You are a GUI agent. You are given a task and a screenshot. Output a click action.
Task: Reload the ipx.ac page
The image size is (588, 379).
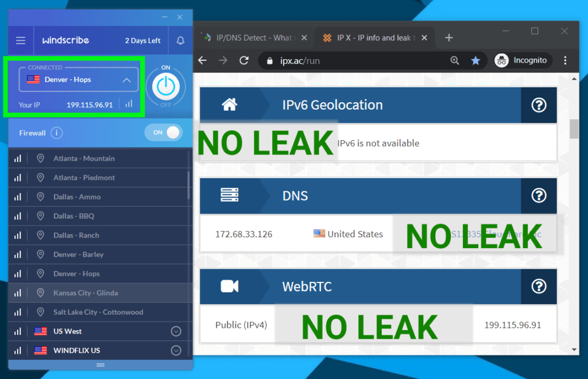pos(244,60)
